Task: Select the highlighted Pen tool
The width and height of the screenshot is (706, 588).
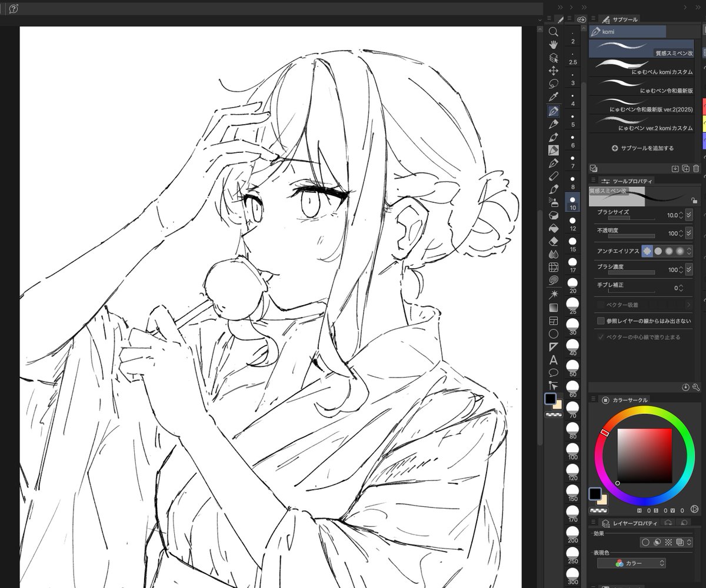Action: (x=553, y=111)
